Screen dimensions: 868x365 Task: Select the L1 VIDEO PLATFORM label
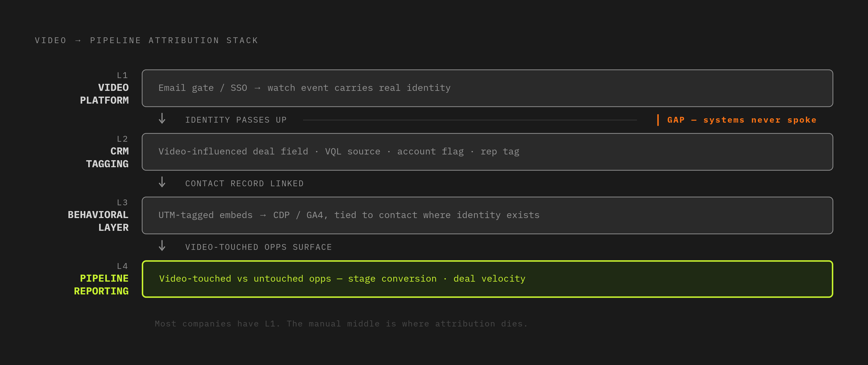[x=104, y=88]
